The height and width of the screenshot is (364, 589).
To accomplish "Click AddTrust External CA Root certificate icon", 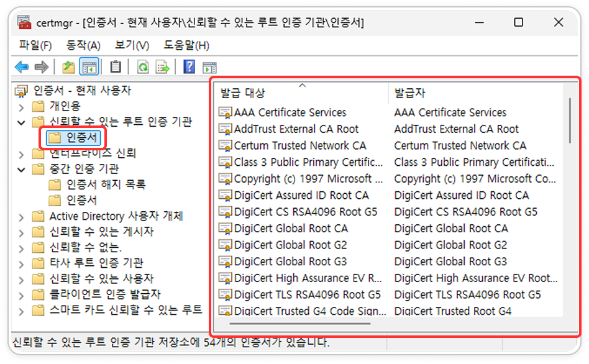I will pyautogui.click(x=225, y=129).
